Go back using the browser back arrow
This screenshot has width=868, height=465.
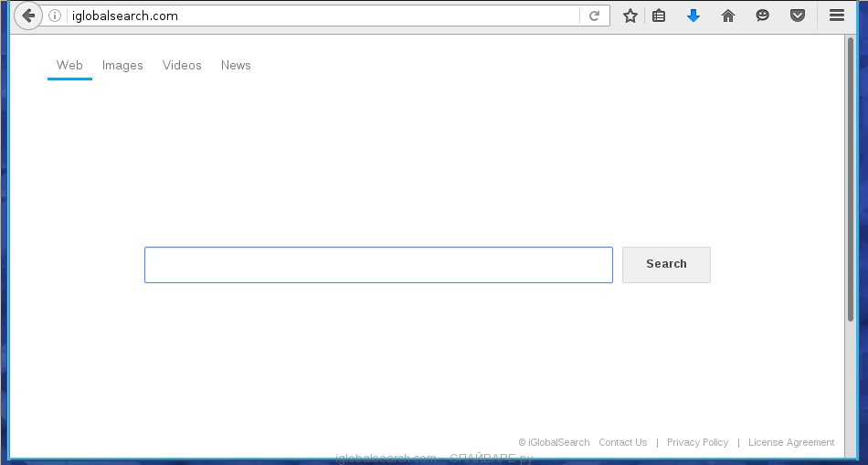27,16
